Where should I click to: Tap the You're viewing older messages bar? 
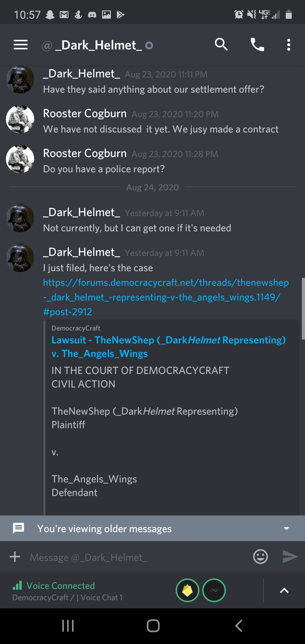(152, 528)
